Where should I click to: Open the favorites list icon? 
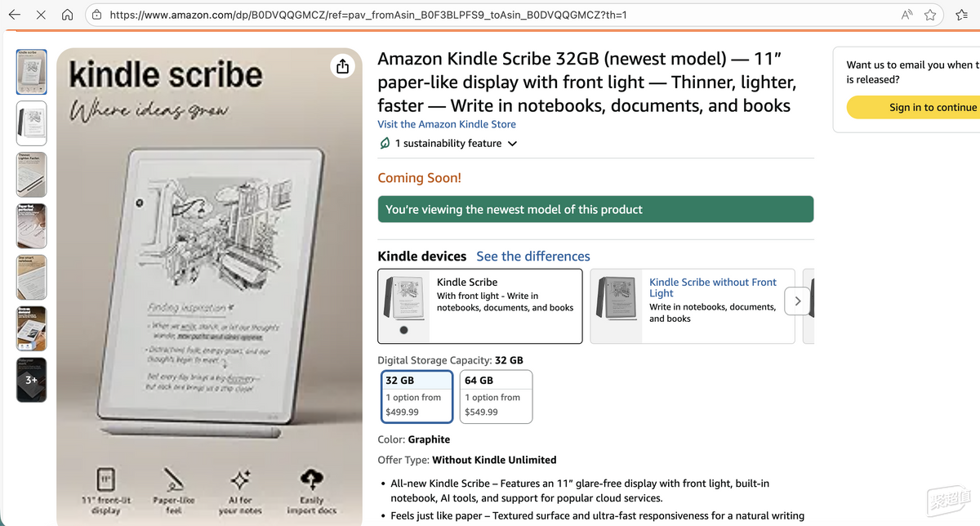[x=961, y=15]
